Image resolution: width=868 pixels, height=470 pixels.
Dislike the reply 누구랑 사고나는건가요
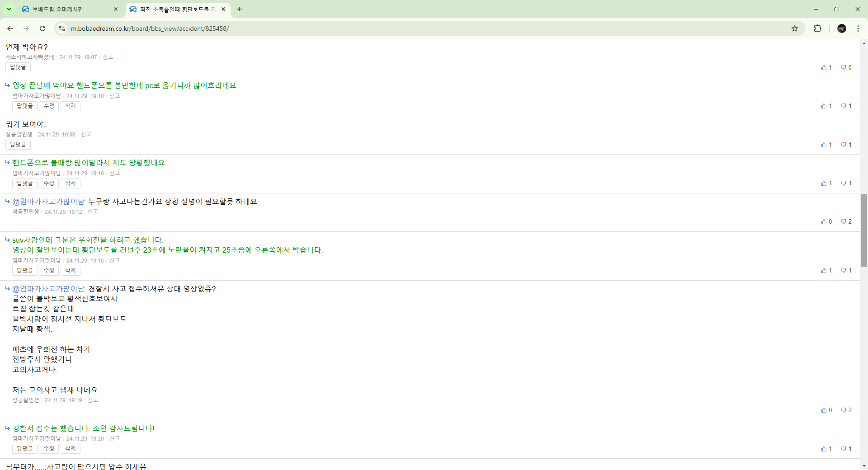(x=846, y=221)
